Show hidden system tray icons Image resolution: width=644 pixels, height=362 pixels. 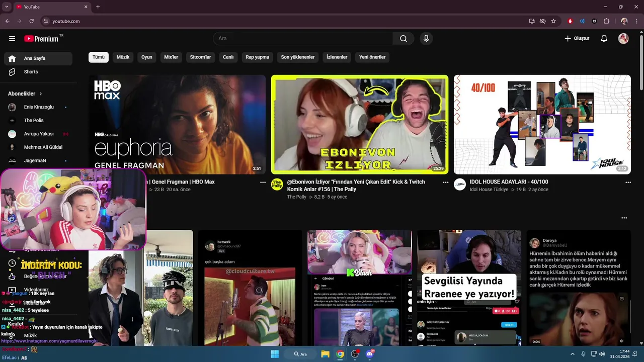point(573,354)
